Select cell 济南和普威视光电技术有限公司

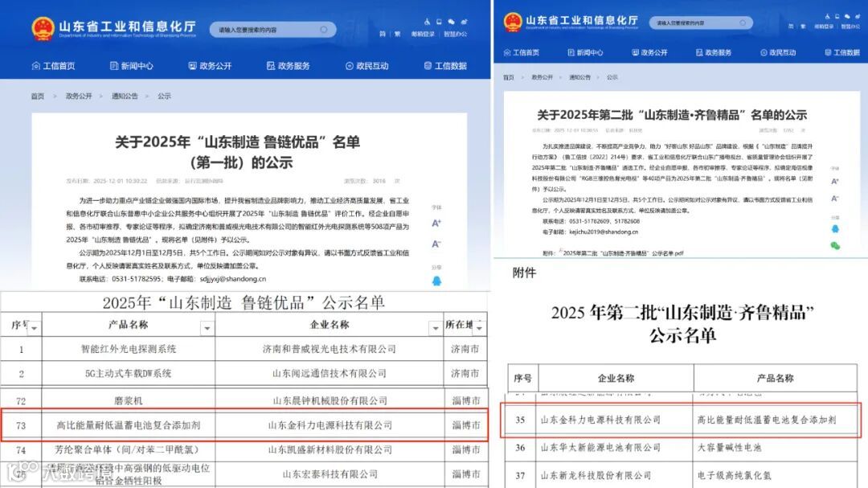(x=330, y=349)
